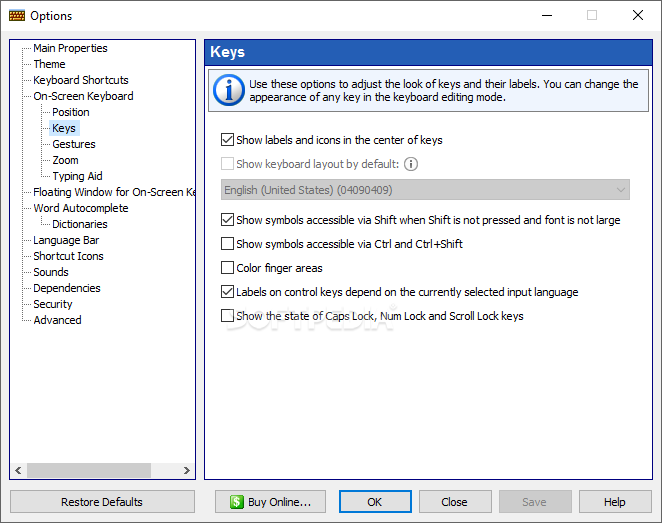Screen dimensions: 662x523
Task: Select On-Screen Keyboard tree node
Action: pyautogui.click(x=83, y=96)
